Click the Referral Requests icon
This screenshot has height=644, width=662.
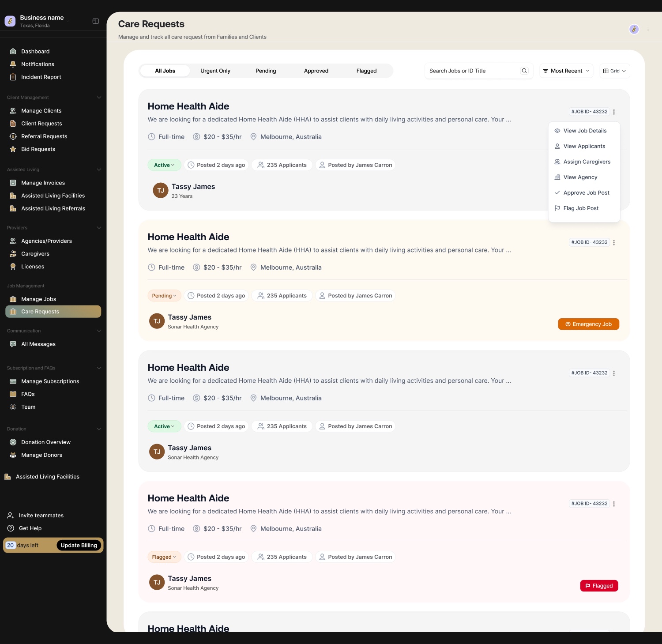[13, 136]
